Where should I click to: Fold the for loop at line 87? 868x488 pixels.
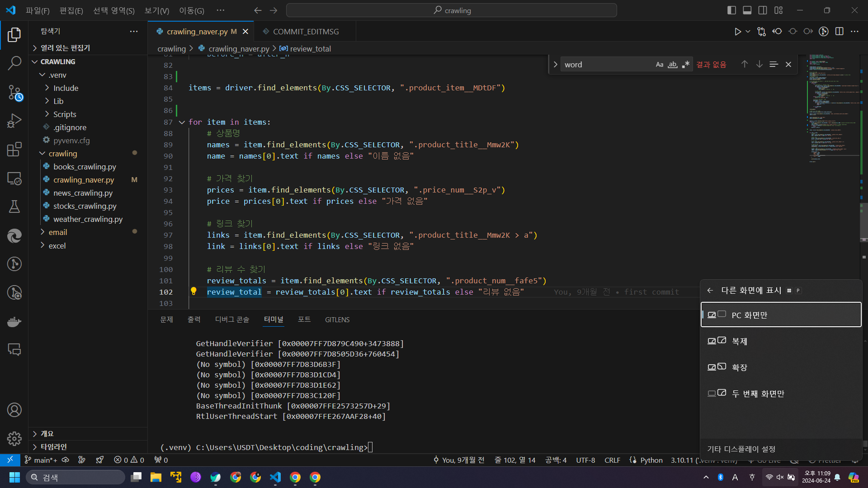[x=182, y=122]
